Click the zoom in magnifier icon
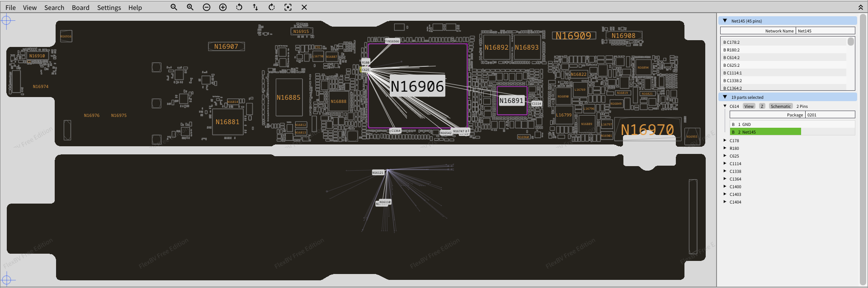This screenshot has height=288, width=868. (x=190, y=7)
